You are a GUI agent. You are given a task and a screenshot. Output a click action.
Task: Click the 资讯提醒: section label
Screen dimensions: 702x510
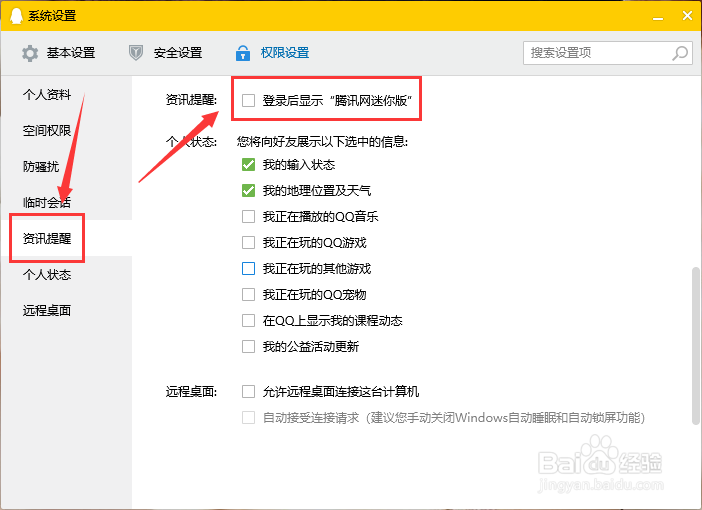[191, 100]
